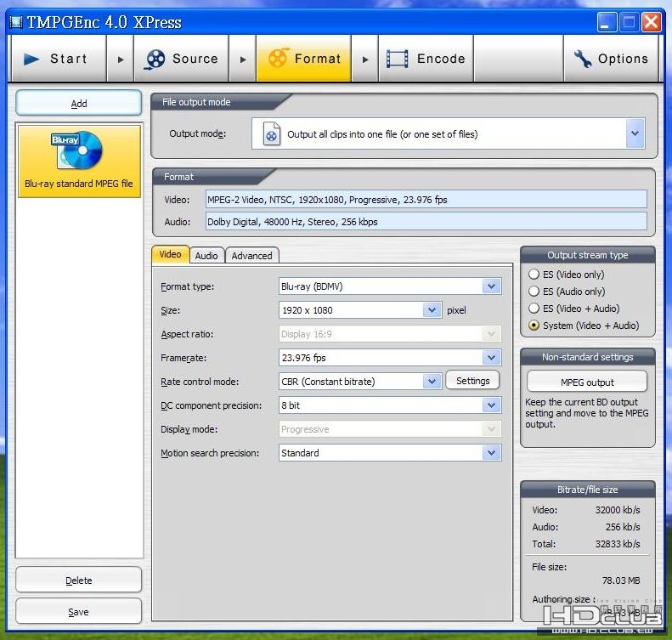Click the arrow between Start and Source
Image resolution: width=672 pixels, height=640 pixels.
click(x=120, y=59)
